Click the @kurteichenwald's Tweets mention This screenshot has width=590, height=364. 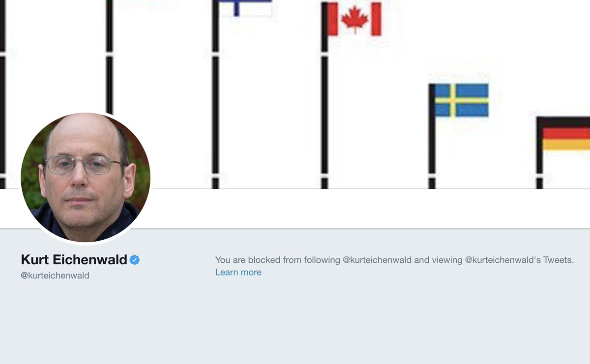pos(519,260)
